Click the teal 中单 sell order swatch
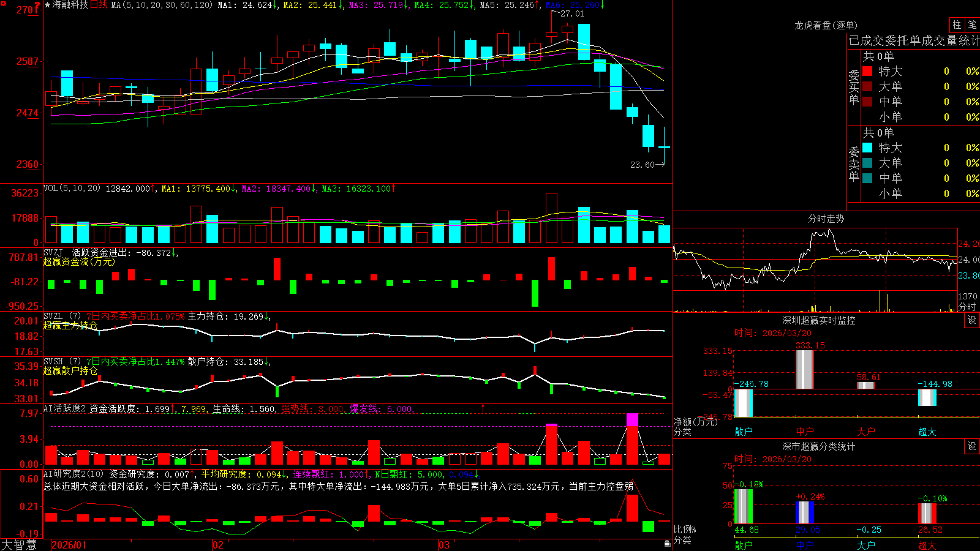980x551 pixels. point(867,178)
